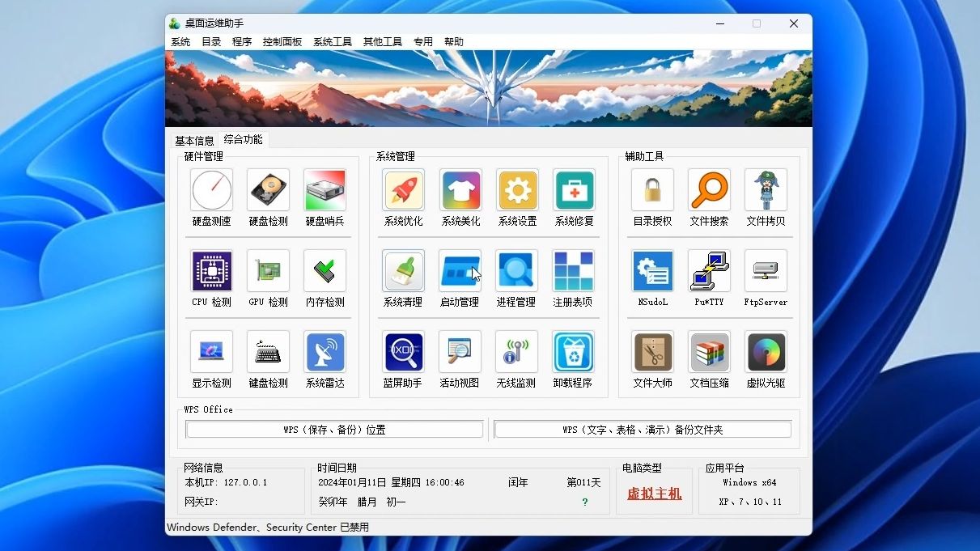Switch to the 基本信息 tab
This screenshot has width=980, height=551.
coord(195,141)
